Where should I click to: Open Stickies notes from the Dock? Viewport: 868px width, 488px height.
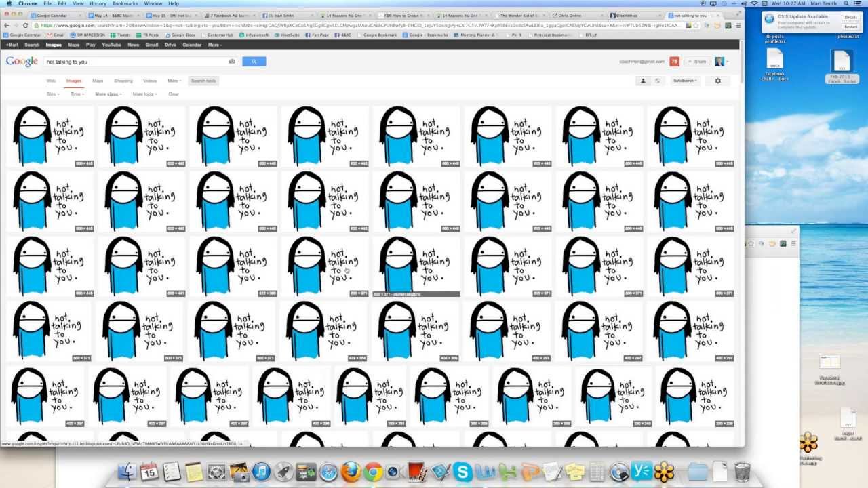point(575,472)
